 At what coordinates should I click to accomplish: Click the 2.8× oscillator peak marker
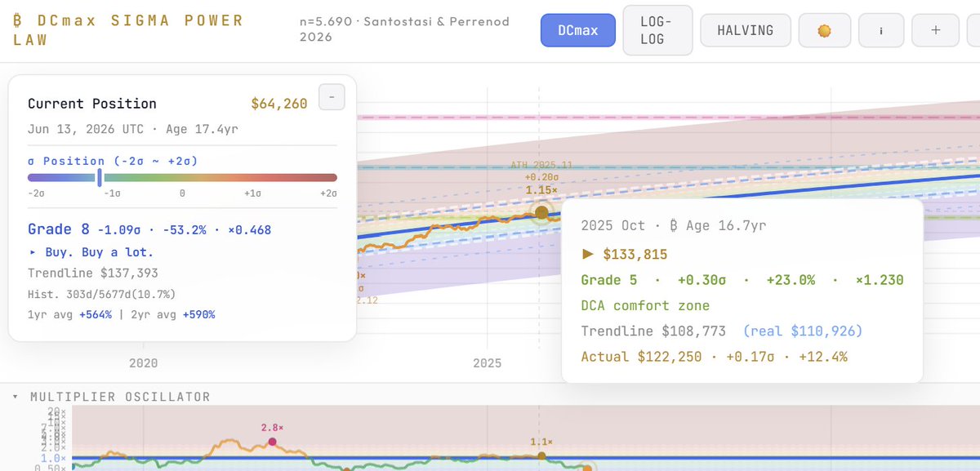(272, 442)
